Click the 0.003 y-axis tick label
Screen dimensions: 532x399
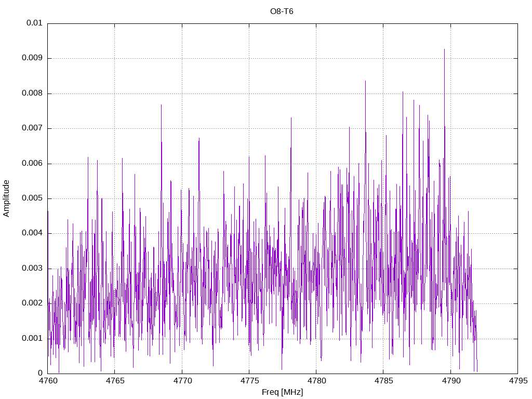coord(32,268)
